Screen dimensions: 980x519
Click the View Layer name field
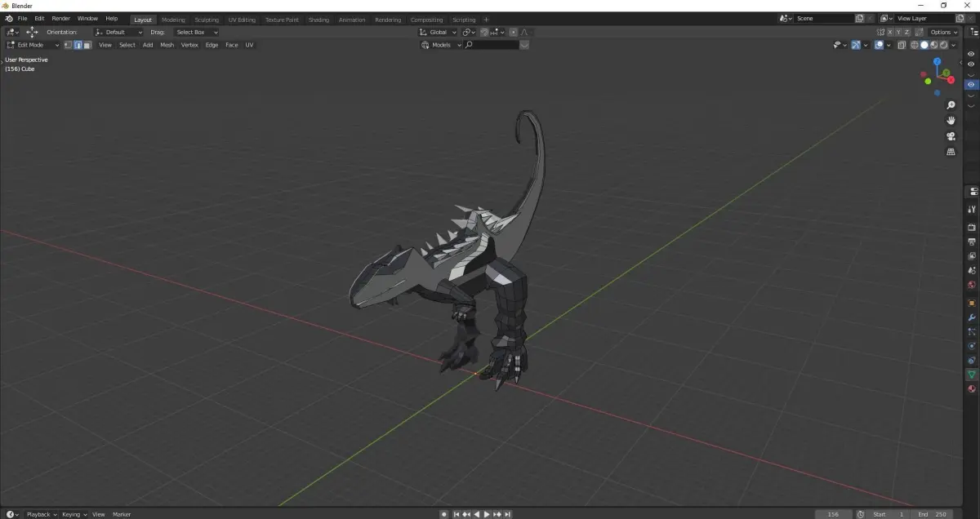click(924, 19)
